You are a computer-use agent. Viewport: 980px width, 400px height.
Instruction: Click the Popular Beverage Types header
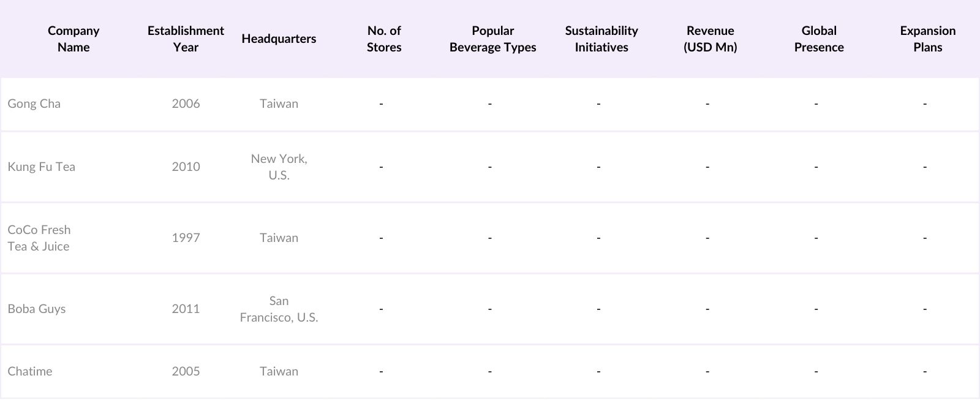click(x=492, y=39)
